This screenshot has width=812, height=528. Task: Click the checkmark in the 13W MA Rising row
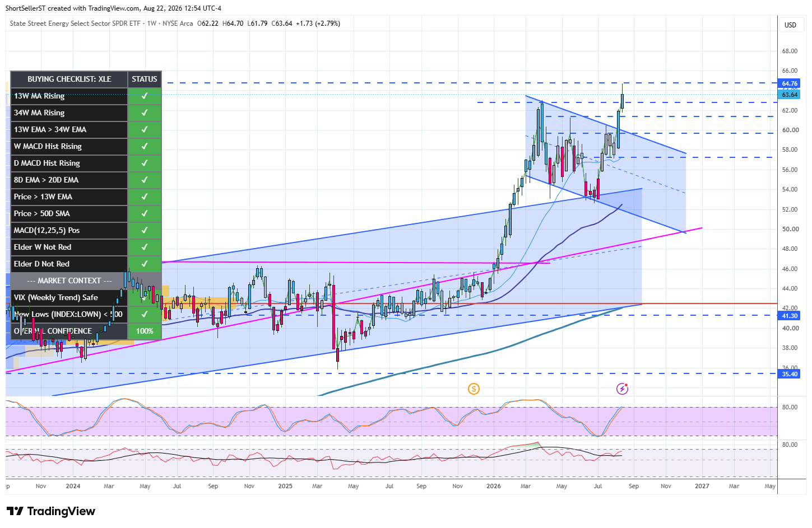click(x=145, y=96)
